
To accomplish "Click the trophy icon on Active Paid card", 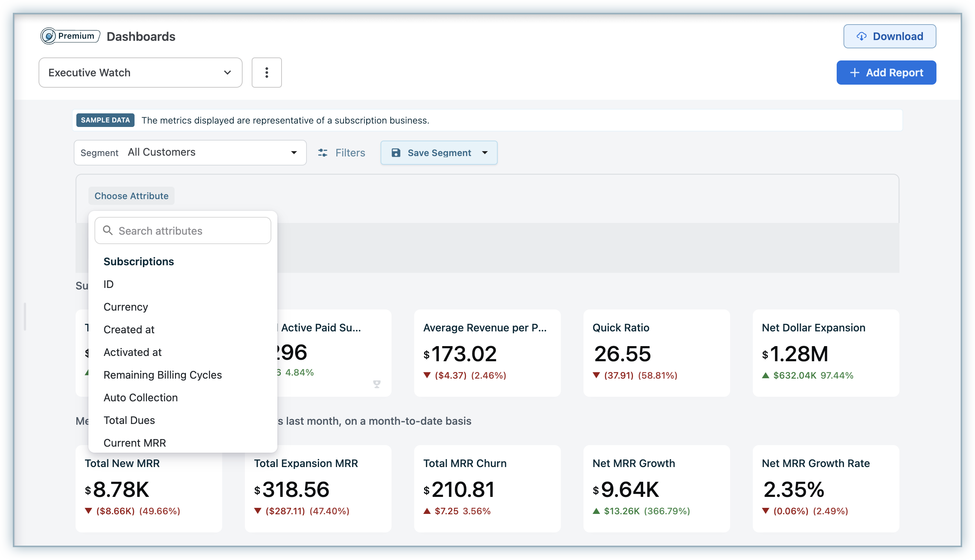I will coord(376,384).
